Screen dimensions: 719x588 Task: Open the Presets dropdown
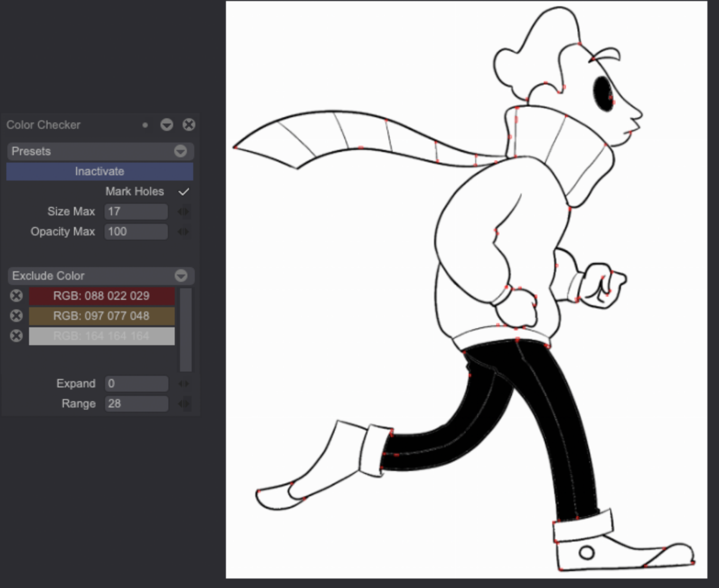180,151
